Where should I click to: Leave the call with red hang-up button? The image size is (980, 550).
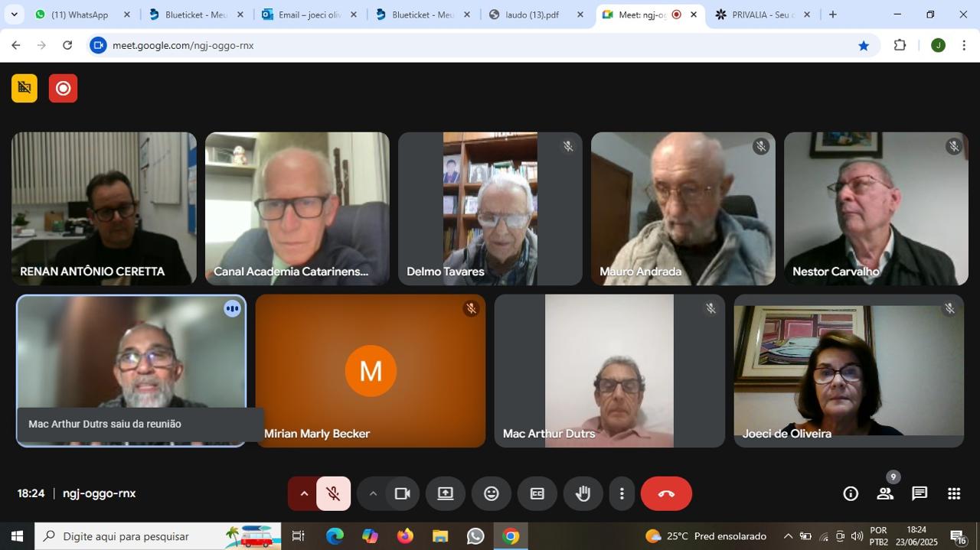click(x=666, y=493)
